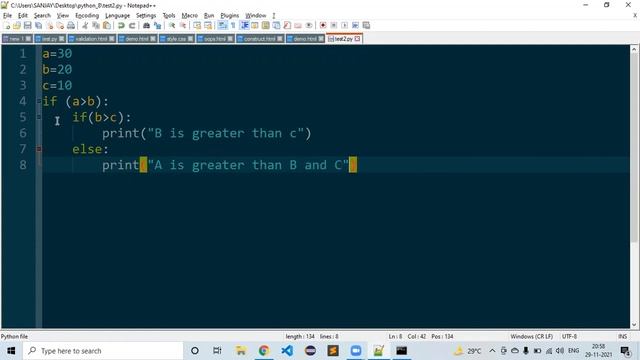This screenshot has height=360, width=640.
Task: Collapse the fold marker at line 5
Action: (x=39, y=117)
